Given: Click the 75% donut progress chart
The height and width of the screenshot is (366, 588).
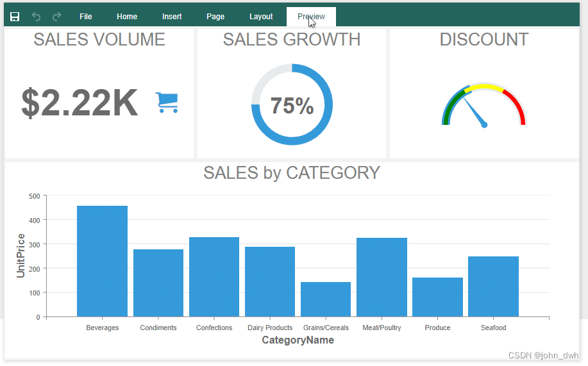Looking at the screenshot, I should point(292,104).
